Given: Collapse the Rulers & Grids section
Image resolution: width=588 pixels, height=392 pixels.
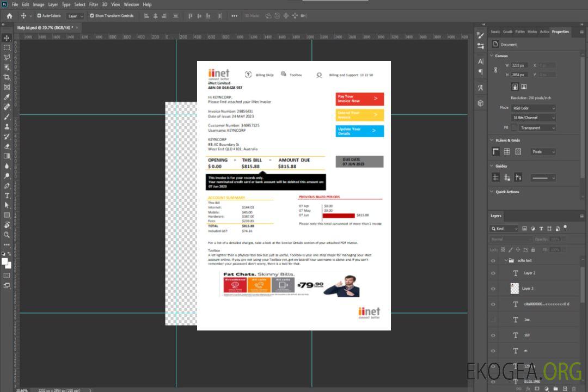Looking at the screenshot, I should [x=492, y=140].
